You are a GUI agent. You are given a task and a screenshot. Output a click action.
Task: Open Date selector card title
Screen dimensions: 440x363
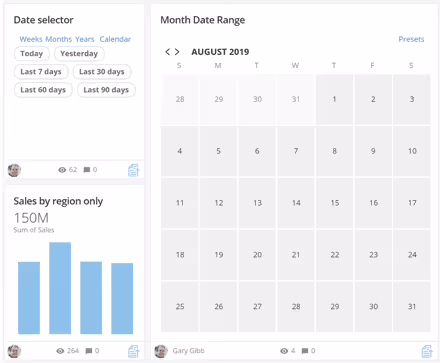point(43,20)
